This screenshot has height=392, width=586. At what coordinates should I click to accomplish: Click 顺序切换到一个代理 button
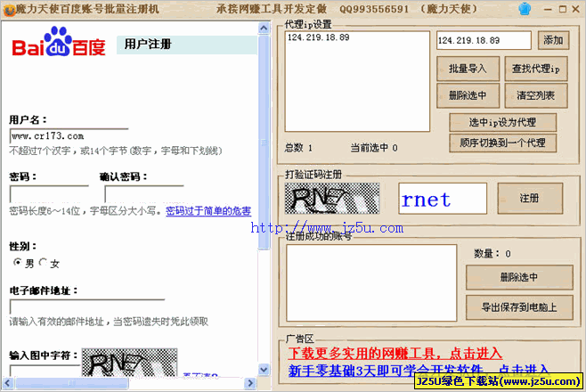coord(502,143)
